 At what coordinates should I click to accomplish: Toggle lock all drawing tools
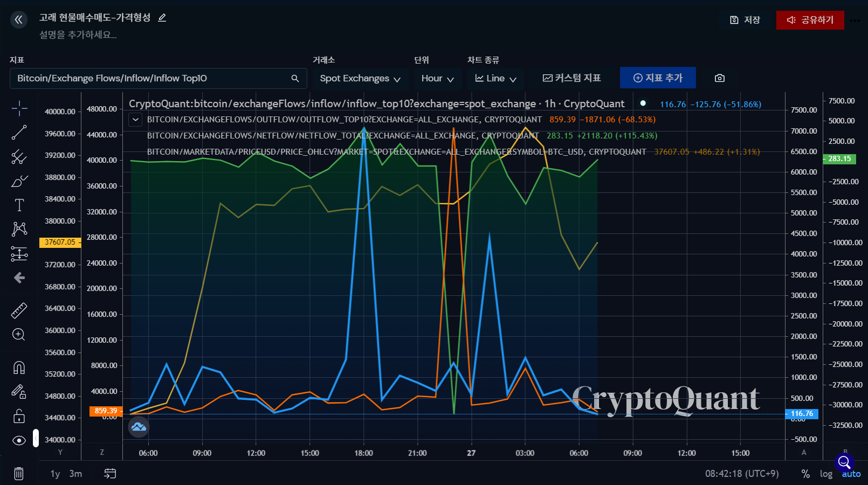pos(19,416)
